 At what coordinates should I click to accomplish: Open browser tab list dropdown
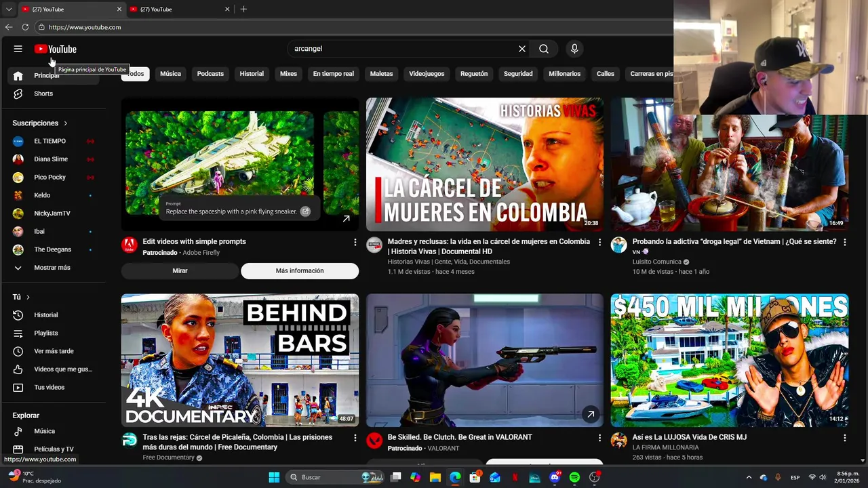(x=8, y=9)
